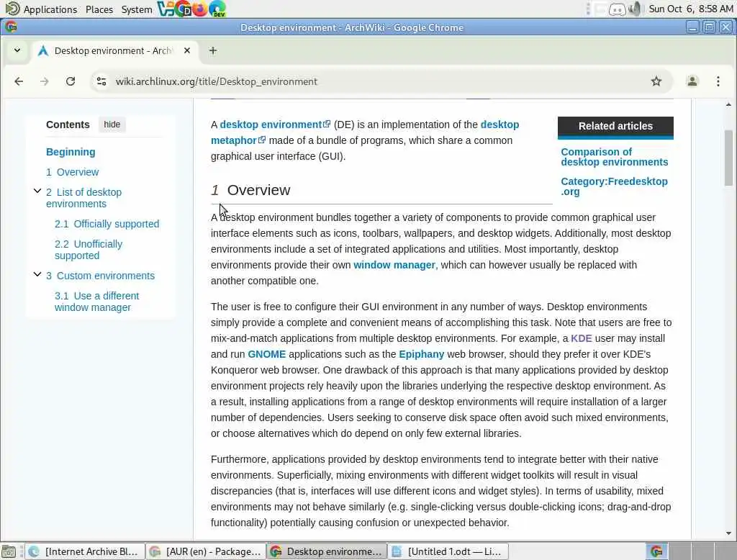Open the desktop environment external link

275,125
